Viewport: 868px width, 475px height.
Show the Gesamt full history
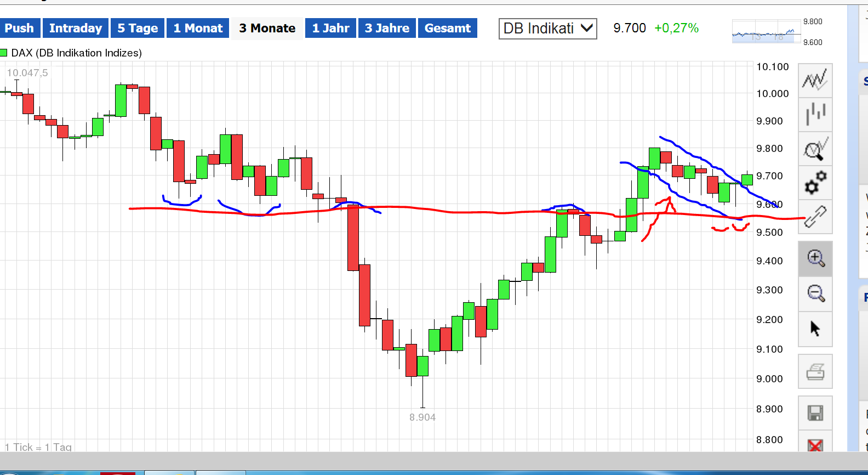click(448, 28)
